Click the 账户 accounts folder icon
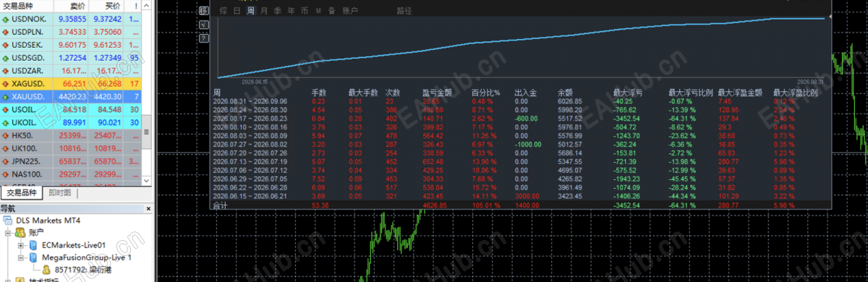The width and height of the screenshot is (868, 282). click(x=20, y=233)
